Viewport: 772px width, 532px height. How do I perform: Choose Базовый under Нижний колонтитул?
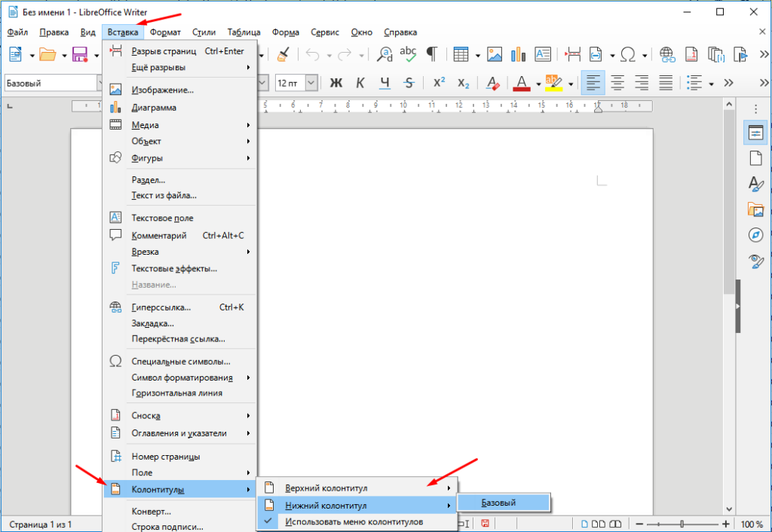tap(504, 503)
